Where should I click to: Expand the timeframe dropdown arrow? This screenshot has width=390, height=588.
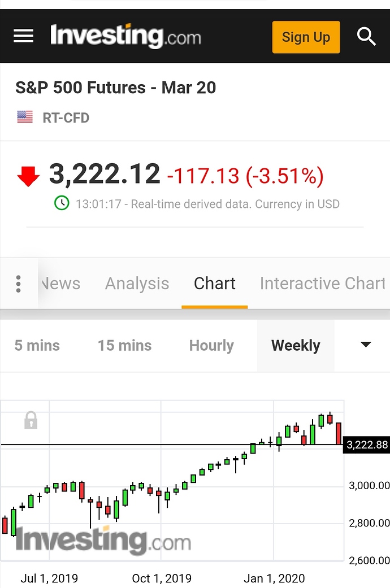(366, 345)
